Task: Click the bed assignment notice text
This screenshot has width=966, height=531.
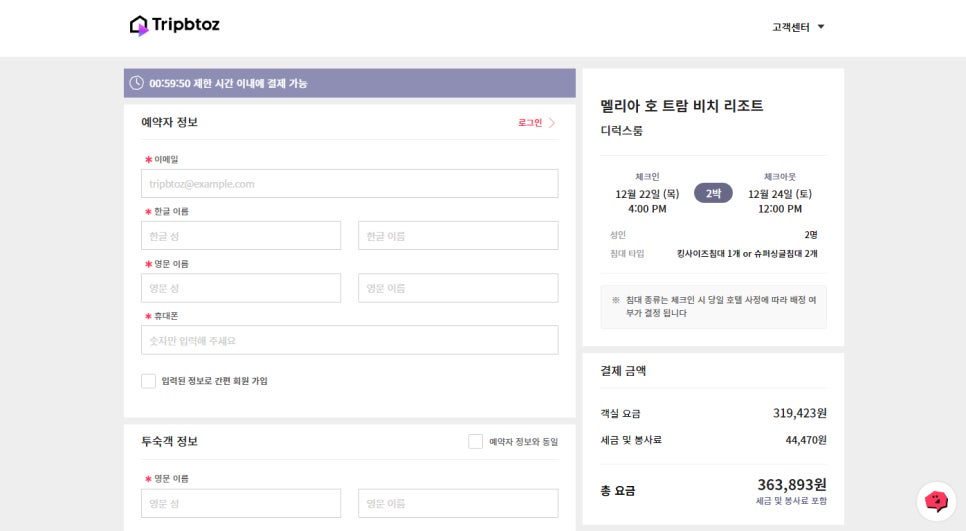Action: point(720,306)
